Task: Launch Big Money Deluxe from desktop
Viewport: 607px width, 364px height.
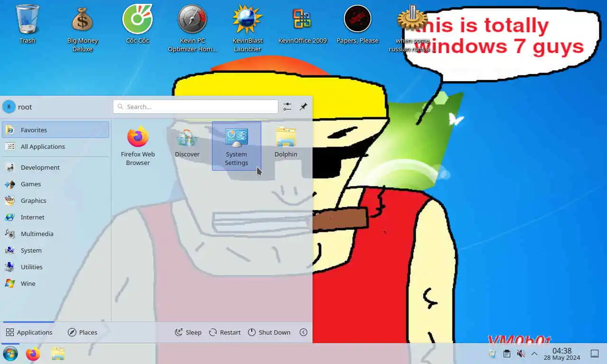Action: click(x=83, y=27)
